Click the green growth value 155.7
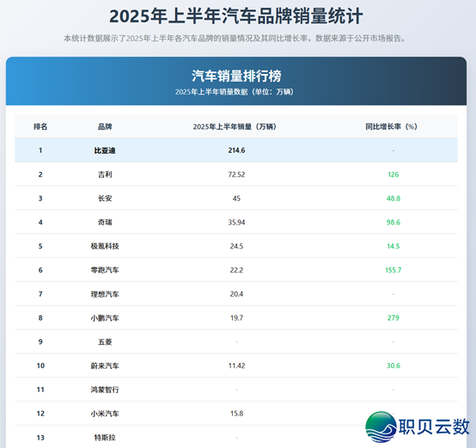This screenshot has width=476, height=448. click(394, 270)
